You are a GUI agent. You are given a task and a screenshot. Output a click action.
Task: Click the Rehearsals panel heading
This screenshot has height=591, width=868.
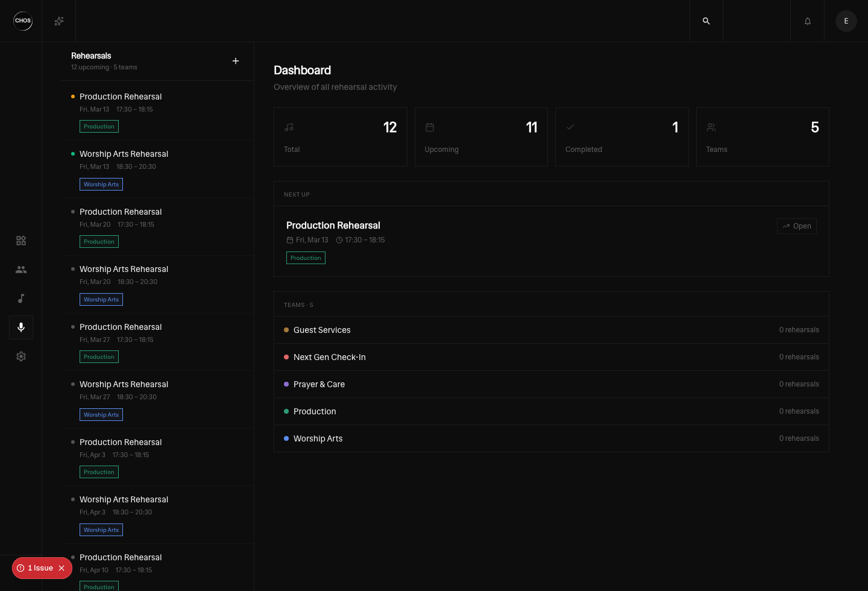[91, 55]
